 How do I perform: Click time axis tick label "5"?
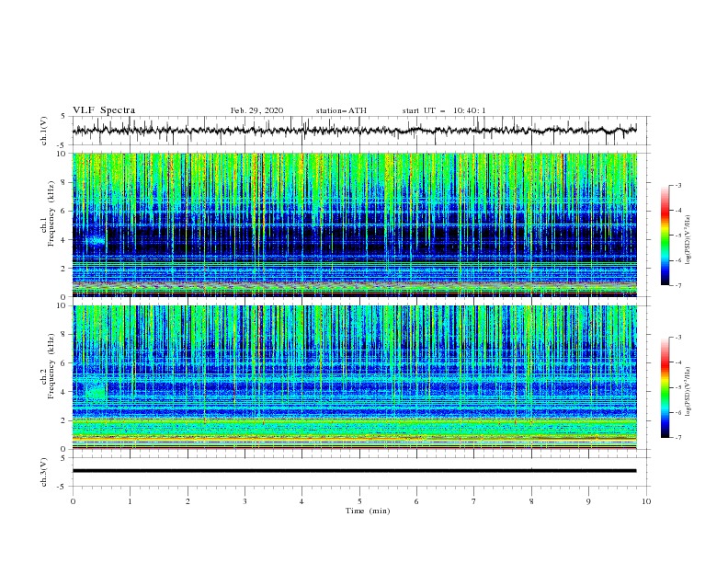[359, 501]
